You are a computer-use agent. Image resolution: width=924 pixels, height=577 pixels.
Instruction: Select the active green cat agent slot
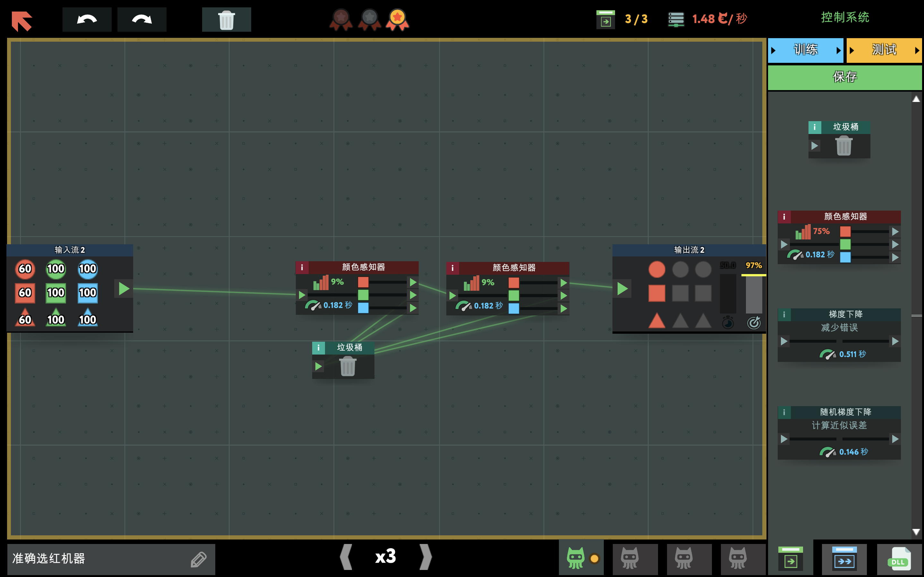576,558
